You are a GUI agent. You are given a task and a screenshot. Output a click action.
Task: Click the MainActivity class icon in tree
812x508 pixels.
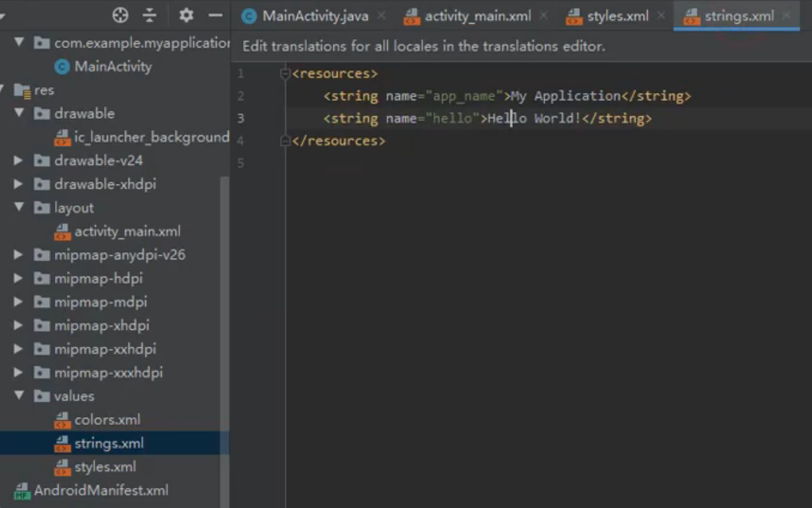click(x=62, y=67)
